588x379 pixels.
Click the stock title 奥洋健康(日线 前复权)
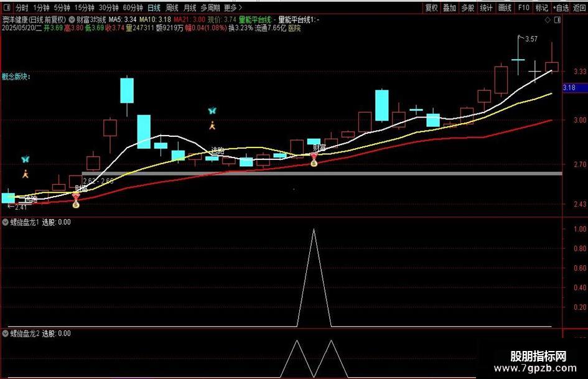click(34, 19)
